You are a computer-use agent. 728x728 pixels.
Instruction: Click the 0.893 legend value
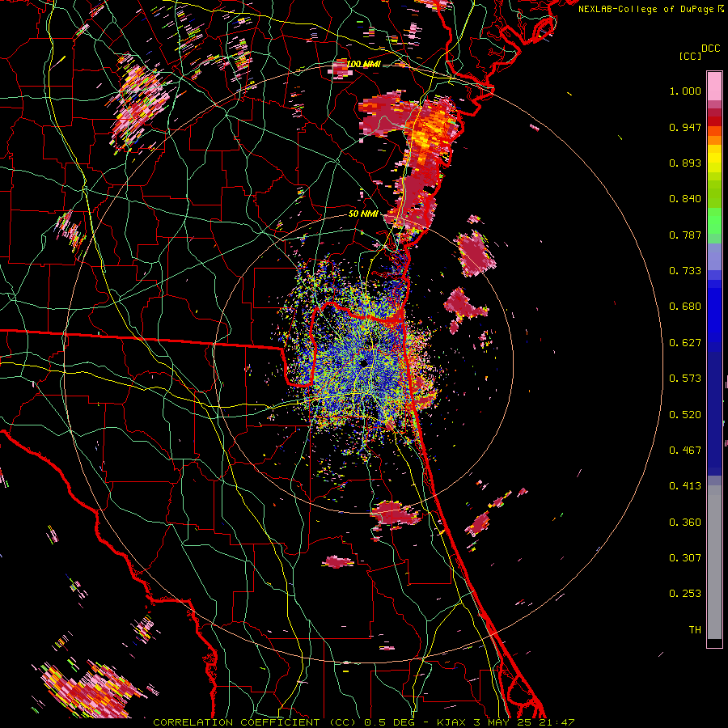685,163
